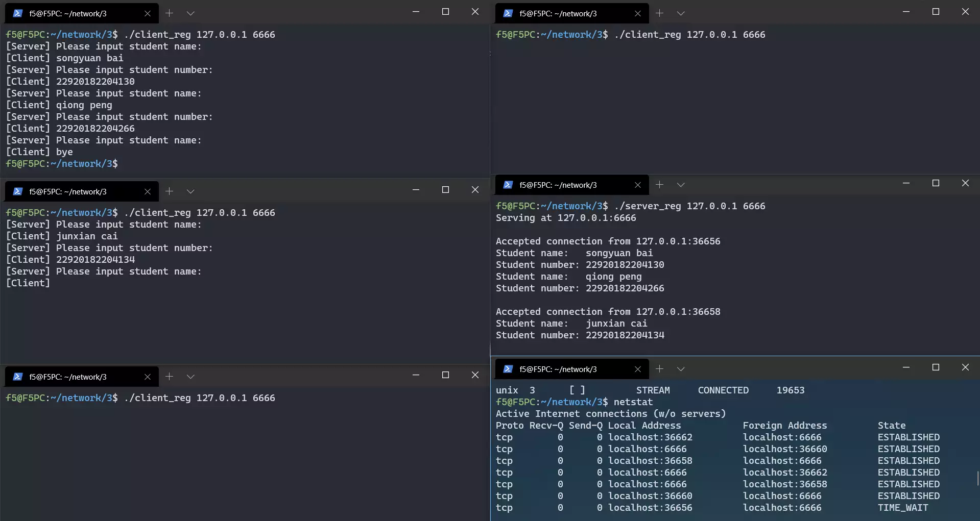
Task: Open new tab in bottom-left empty client terminal
Action: (x=169, y=377)
